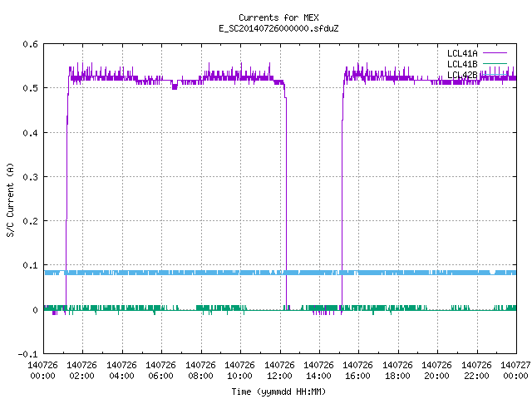Click the y-axis tick value -0.1

[27, 354]
